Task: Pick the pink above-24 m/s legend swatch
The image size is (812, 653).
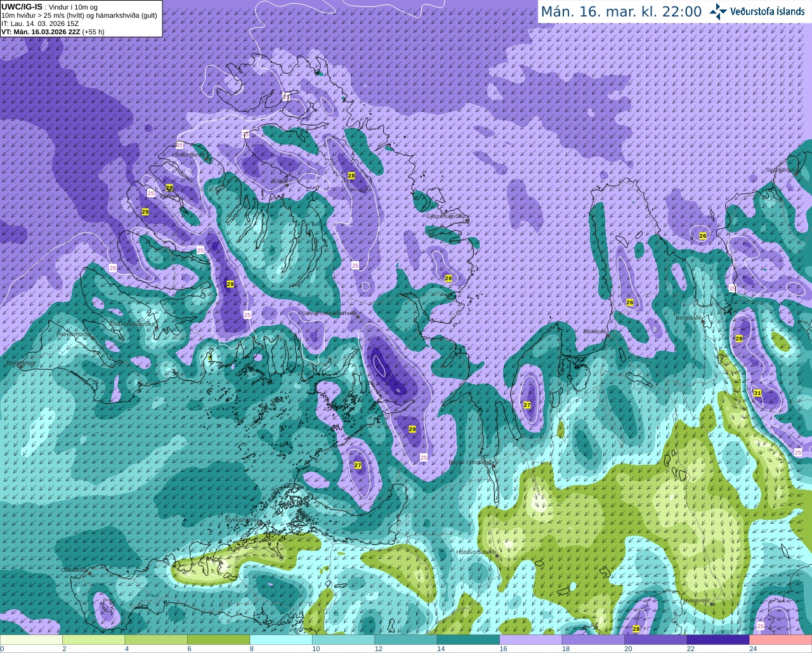Action: coord(781,640)
